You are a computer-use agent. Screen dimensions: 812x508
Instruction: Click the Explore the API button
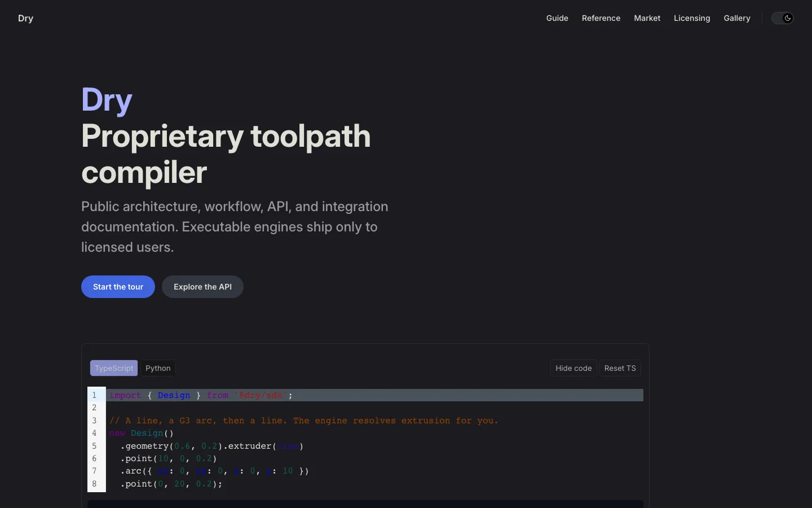point(202,287)
